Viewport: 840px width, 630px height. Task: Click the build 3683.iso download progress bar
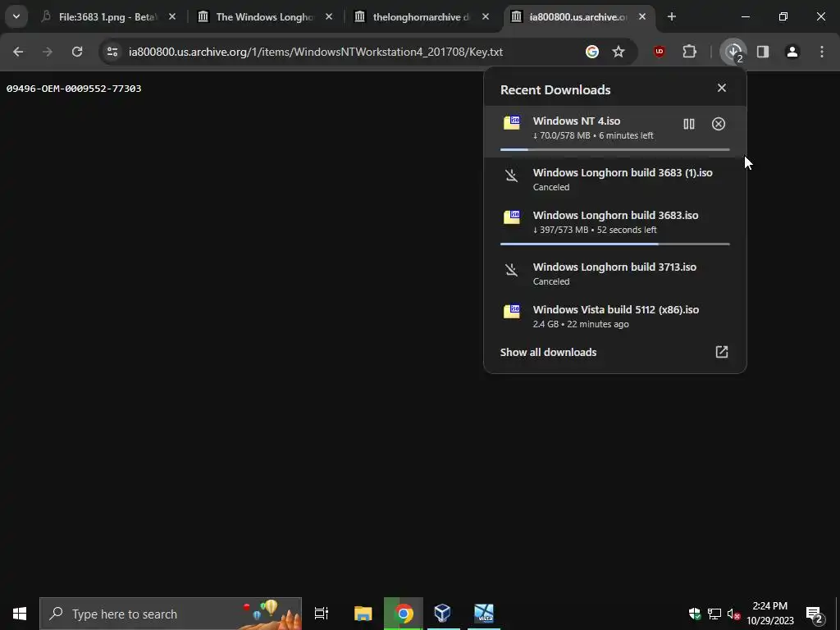tap(615, 244)
